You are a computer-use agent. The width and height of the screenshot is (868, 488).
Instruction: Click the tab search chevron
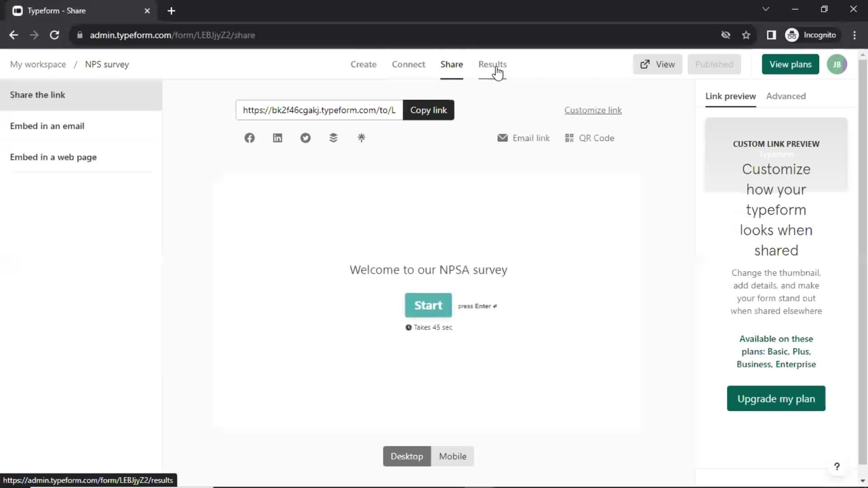click(x=765, y=9)
